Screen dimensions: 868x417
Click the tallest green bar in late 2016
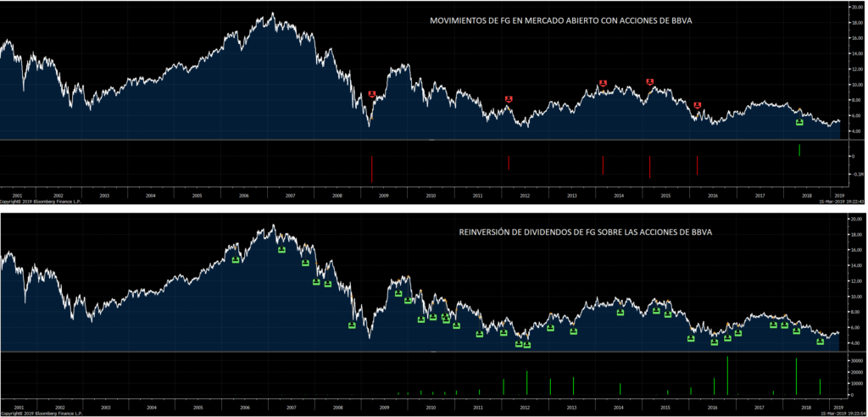pos(727,375)
